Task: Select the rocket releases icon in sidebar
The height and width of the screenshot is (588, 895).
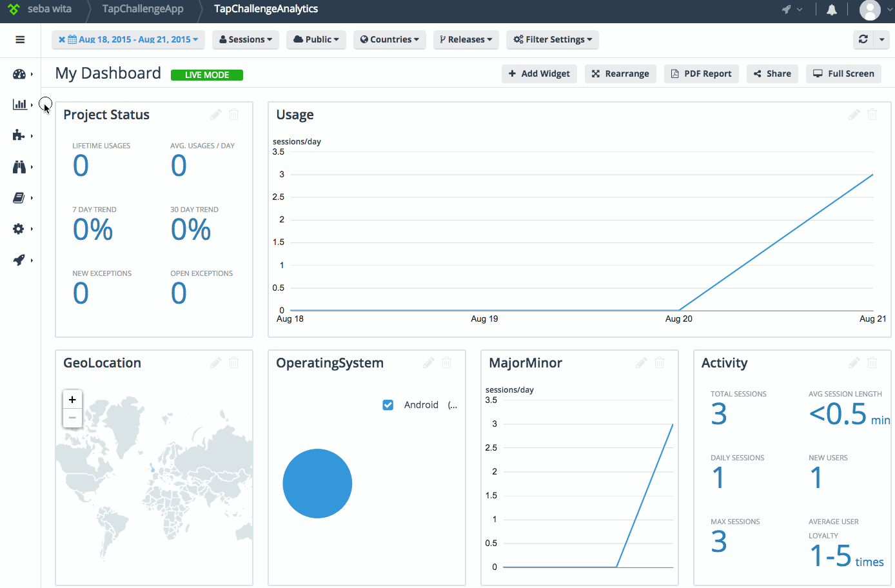Action: [x=19, y=259]
